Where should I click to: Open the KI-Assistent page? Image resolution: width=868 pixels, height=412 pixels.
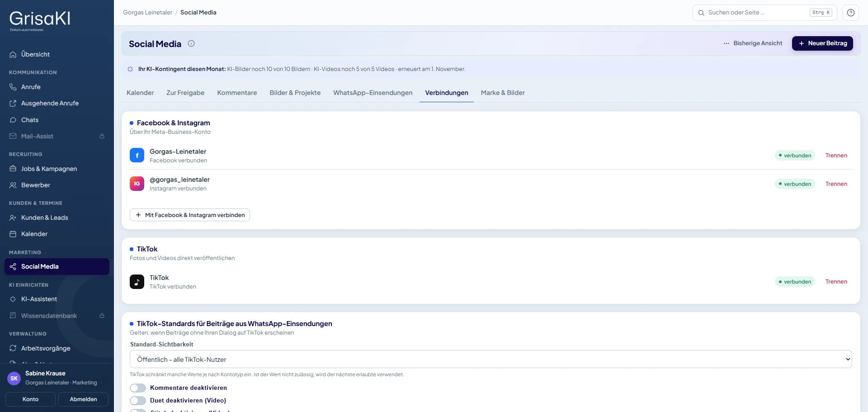tap(57, 299)
